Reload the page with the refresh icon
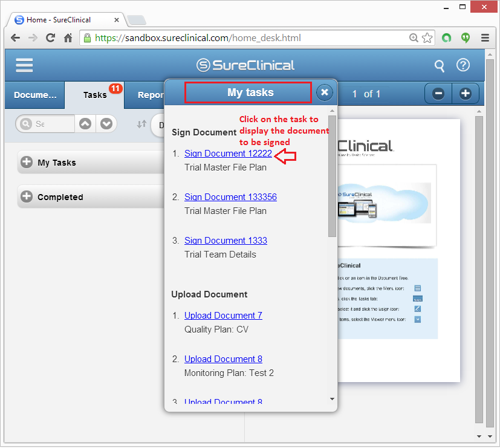The width and height of the screenshot is (500, 448). tap(50, 38)
